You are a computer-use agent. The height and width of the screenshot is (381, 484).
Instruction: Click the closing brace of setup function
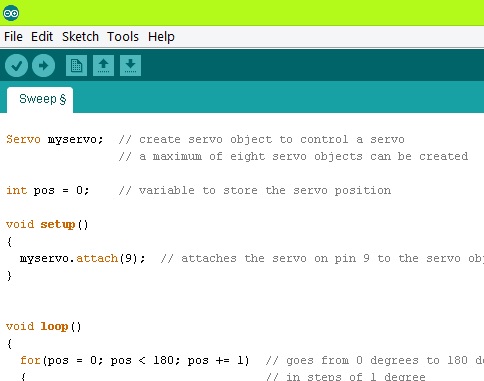click(x=9, y=276)
